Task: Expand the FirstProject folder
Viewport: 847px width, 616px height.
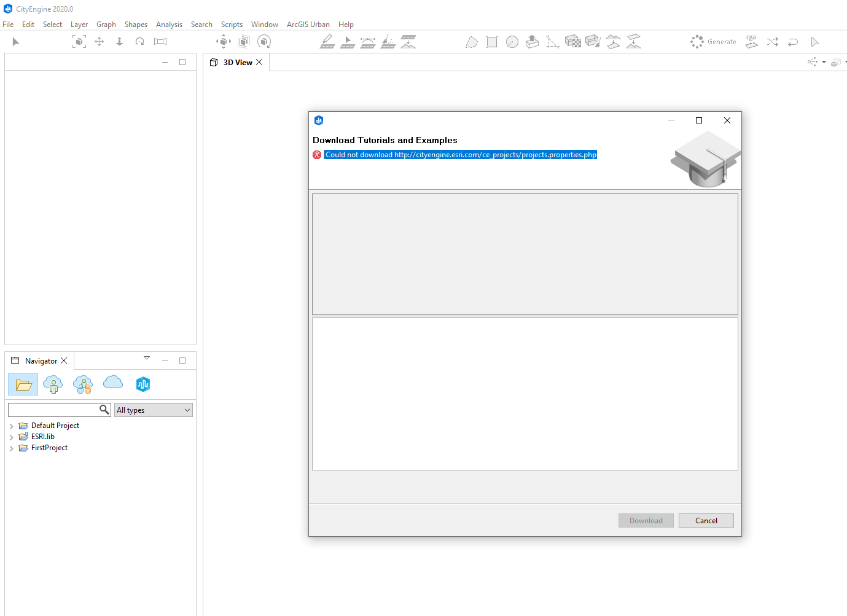Action: coord(12,448)
